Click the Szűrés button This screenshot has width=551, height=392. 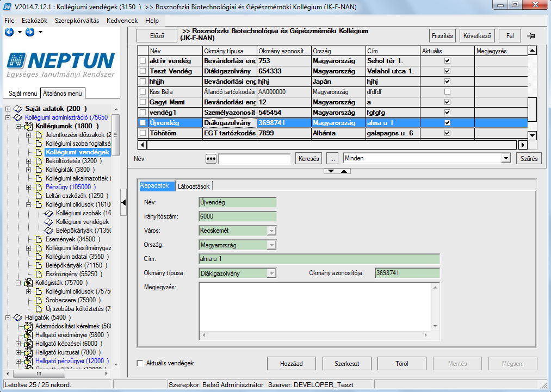[529, 158]
